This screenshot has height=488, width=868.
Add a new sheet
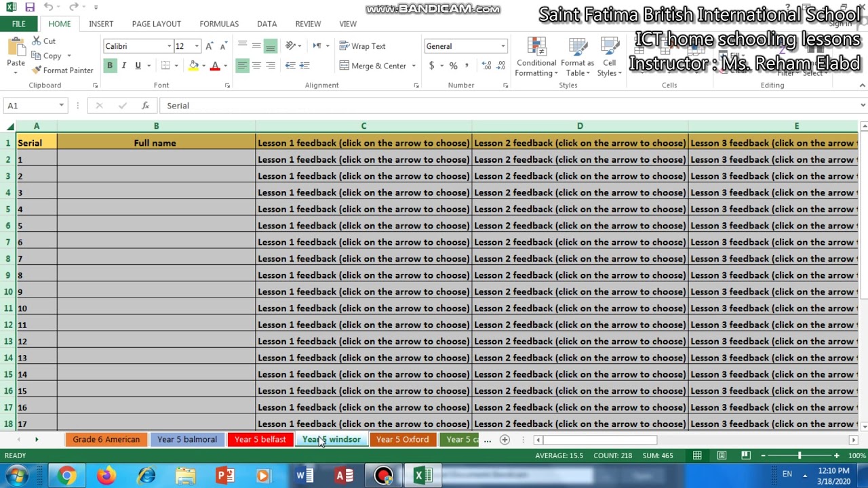505,440
